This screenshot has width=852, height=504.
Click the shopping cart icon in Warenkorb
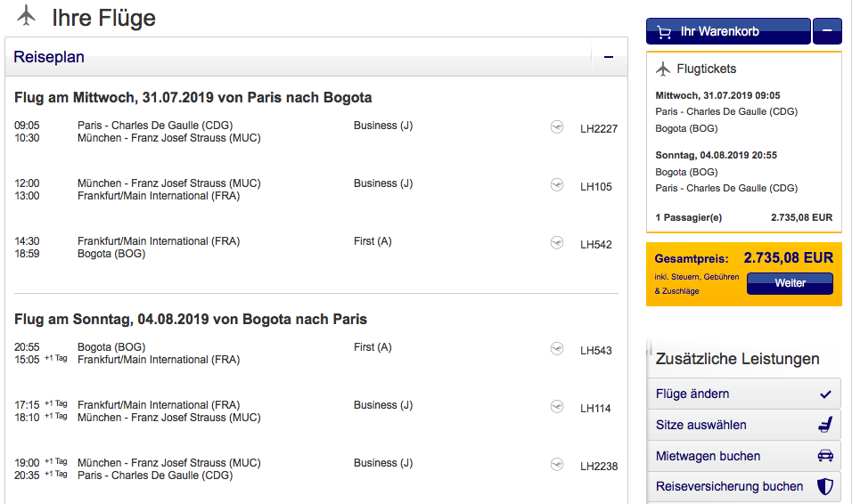point(664,32)
